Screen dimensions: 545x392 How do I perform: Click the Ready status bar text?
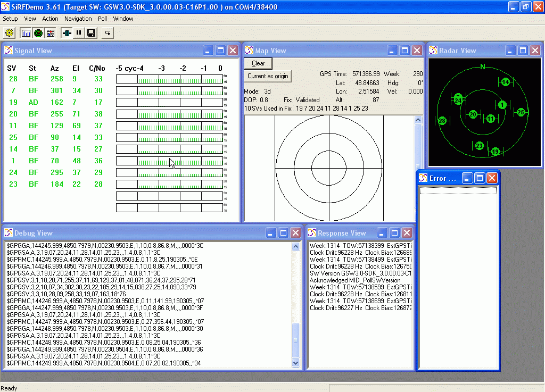tap(9, 388)
